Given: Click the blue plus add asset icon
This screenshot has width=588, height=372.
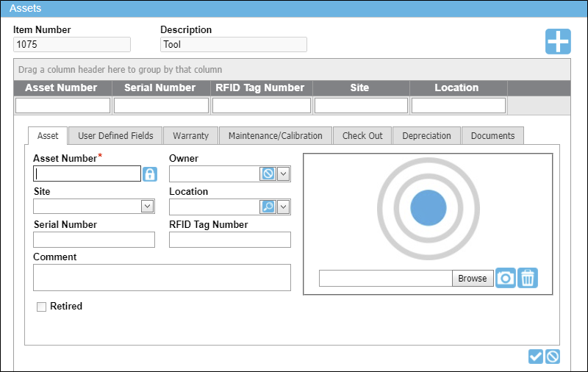Looking at the screenshot, I should [558, 42].
